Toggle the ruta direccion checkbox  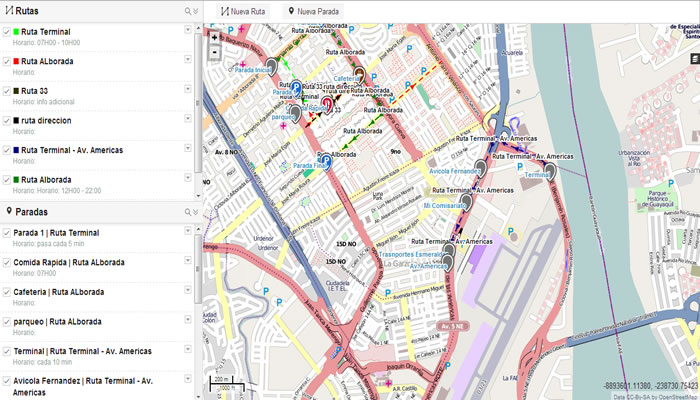7,121
